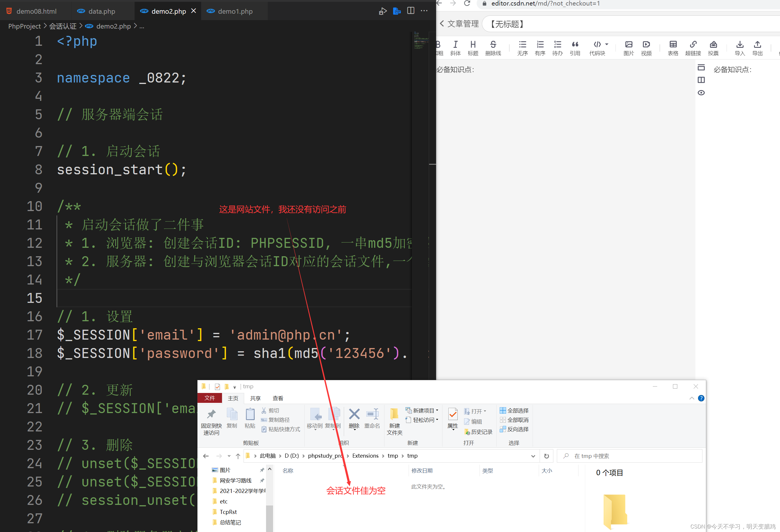Viewport: 780px width, 532px height.
Task: Insert unordered list (无序)
Action: [x=522, y=48]
